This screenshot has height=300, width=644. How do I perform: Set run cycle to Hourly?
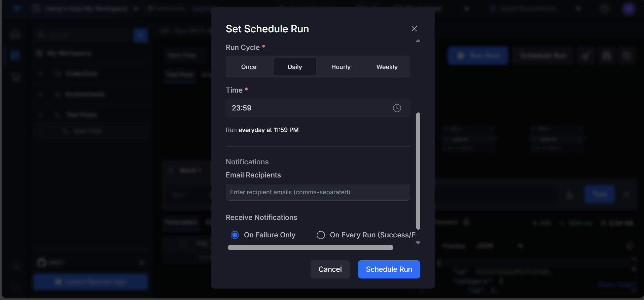[341, 67]
